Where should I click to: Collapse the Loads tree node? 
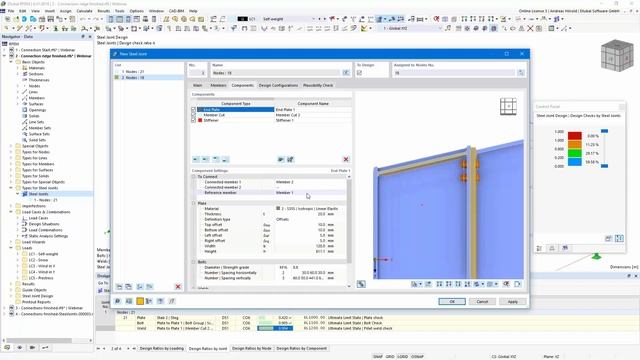(x=11, y=248)
